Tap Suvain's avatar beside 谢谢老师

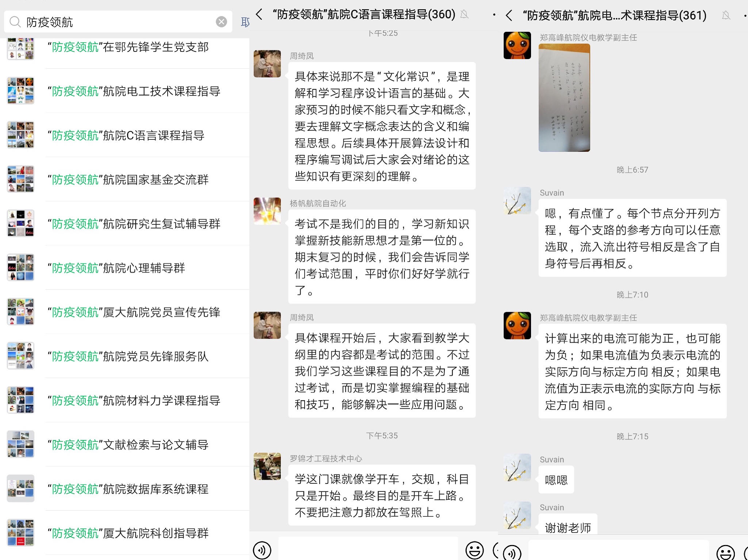coord(517,515)
